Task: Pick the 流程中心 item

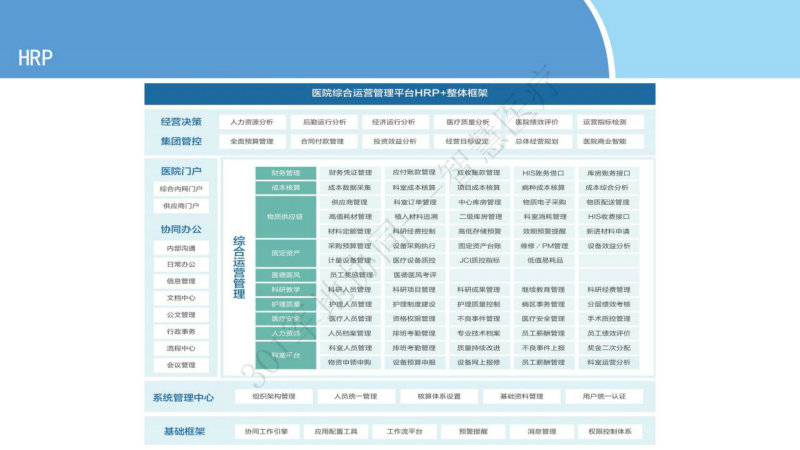Action: click(181, 348)
